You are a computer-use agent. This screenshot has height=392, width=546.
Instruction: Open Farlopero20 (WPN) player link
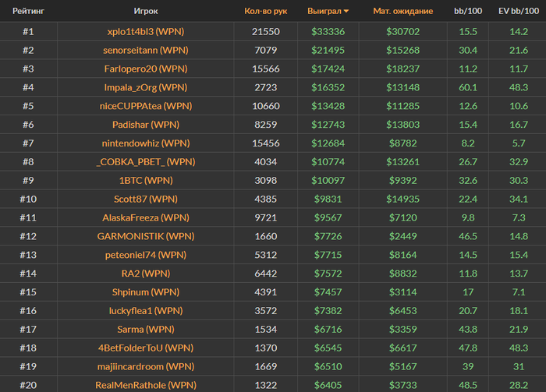146,69
